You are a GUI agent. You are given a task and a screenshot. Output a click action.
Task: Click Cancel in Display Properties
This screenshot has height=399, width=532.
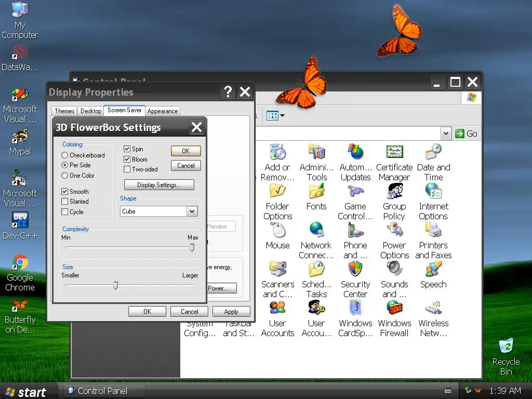coord(189,312)
